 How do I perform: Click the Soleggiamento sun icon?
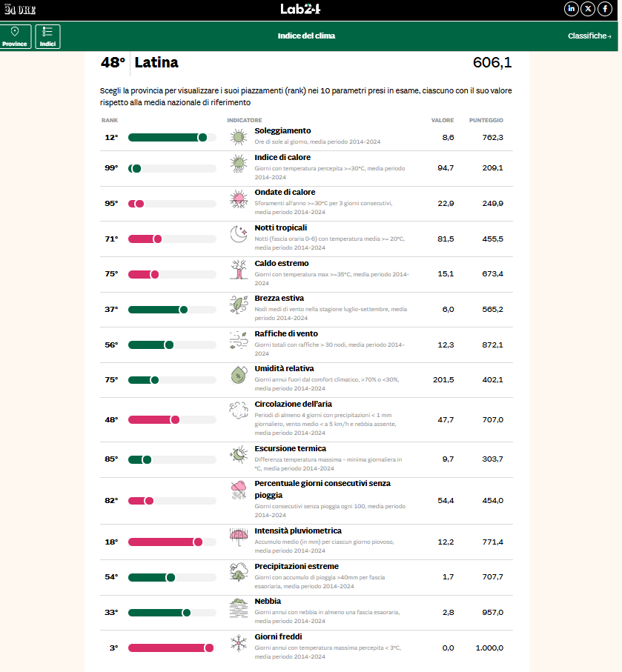coord(238,137)
